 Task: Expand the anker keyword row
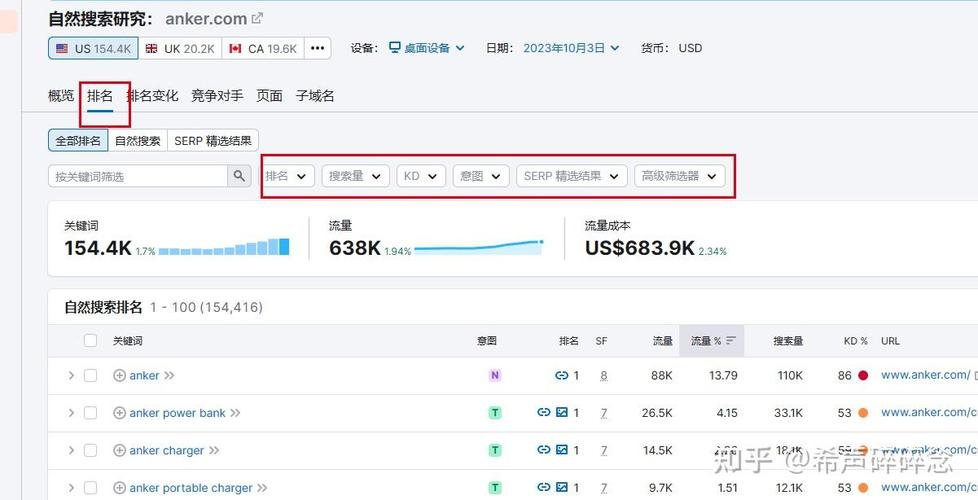pos(71,375)
